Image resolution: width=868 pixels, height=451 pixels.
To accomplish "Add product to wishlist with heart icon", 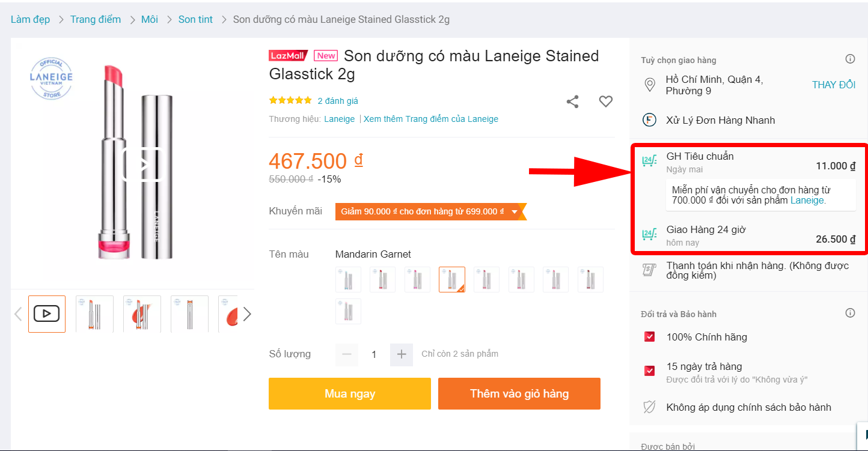I will (x=605, y=101).
